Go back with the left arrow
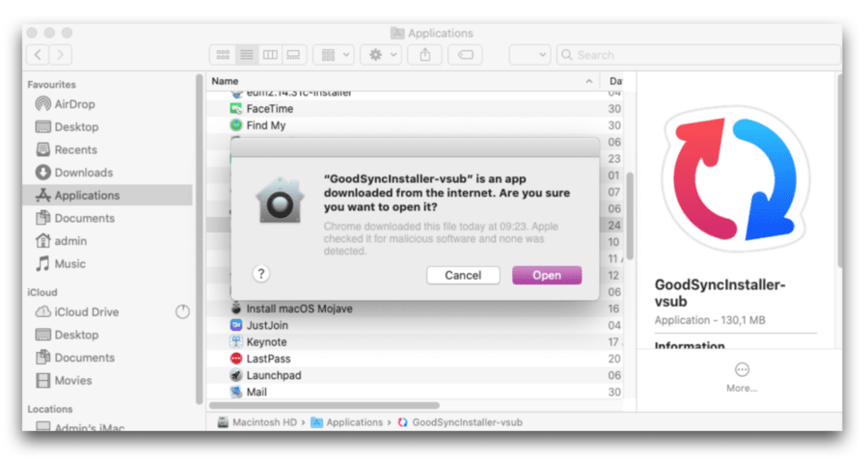The width and height of the screenshot is (868, 459). (38, 55)
